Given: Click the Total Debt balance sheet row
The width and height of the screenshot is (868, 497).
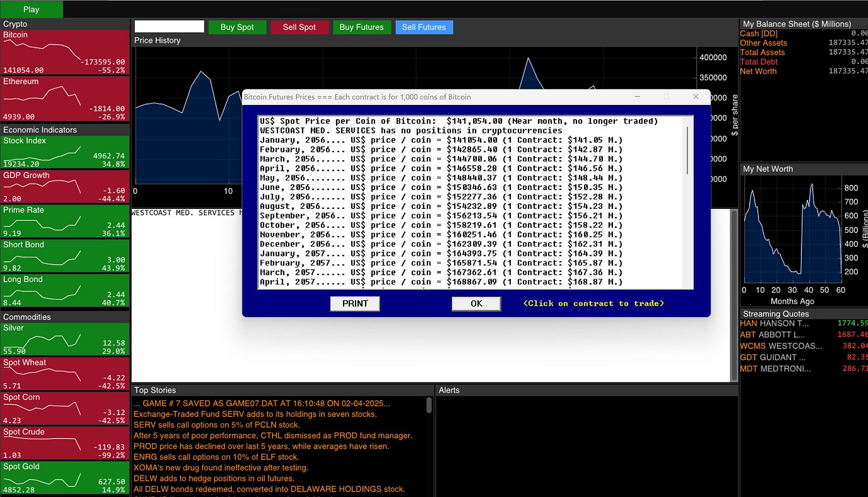Looking at the screenshot, I should click(804, 62).
